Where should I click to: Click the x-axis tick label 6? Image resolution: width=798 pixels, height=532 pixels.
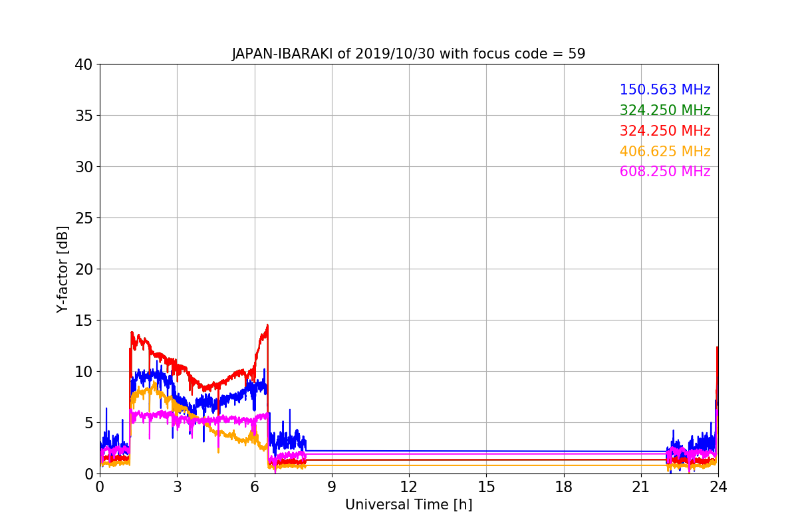click(254, 486)
